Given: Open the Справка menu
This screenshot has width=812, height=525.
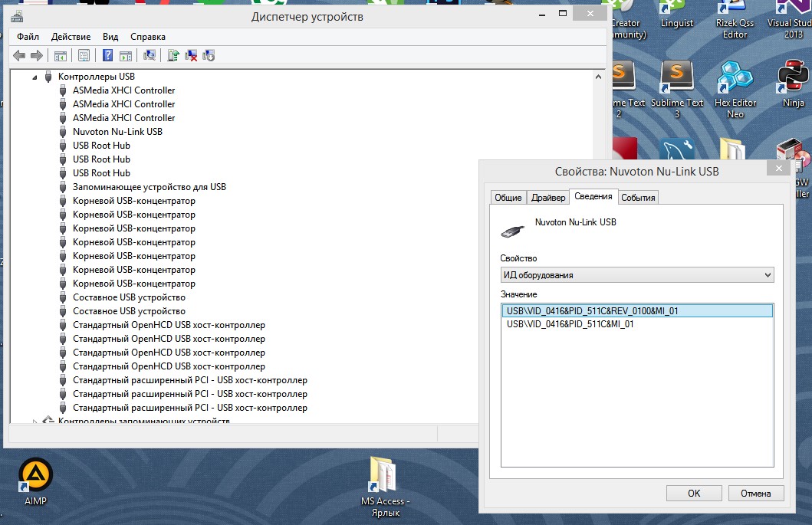Looking at the screenshot, I should (x=148, y=37).
